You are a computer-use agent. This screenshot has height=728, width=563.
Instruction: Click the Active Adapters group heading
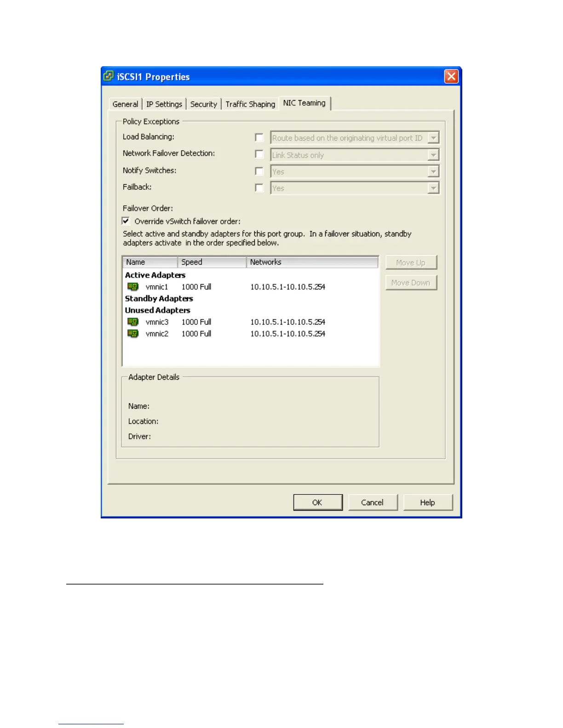[155, 275]
